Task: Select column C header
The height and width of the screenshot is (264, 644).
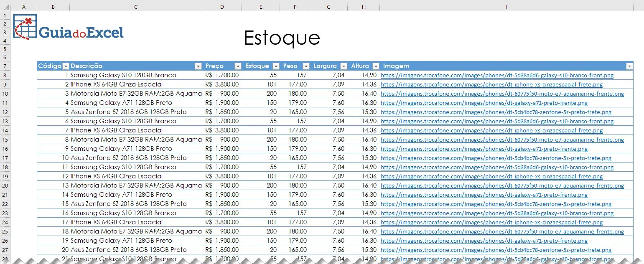Action: [136, 7]
